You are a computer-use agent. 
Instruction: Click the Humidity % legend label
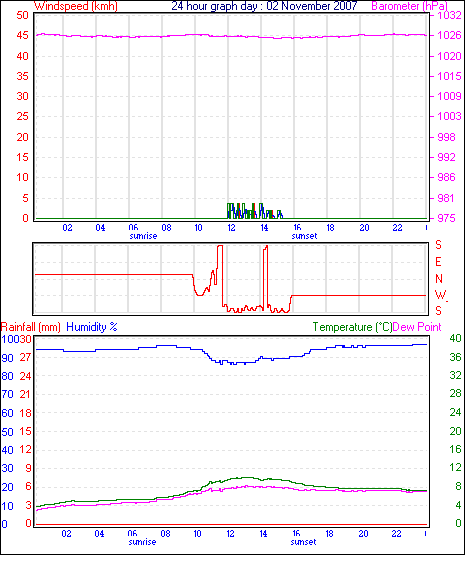pyautogui.click(x=92, y=327)
